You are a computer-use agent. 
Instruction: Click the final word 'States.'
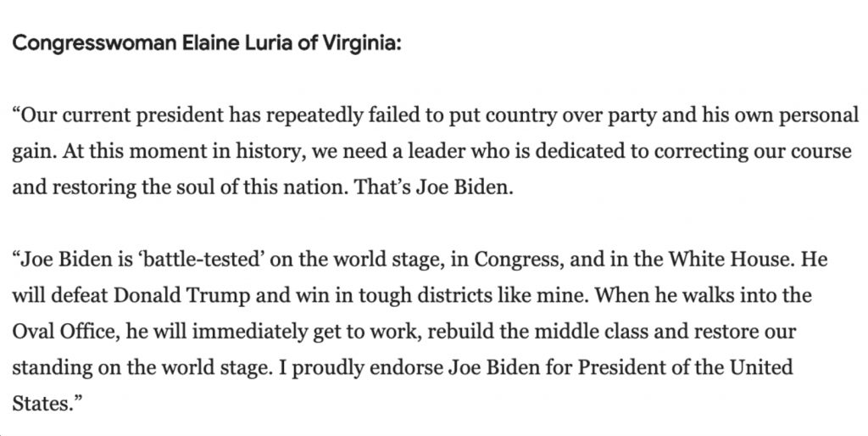(42, 403)
